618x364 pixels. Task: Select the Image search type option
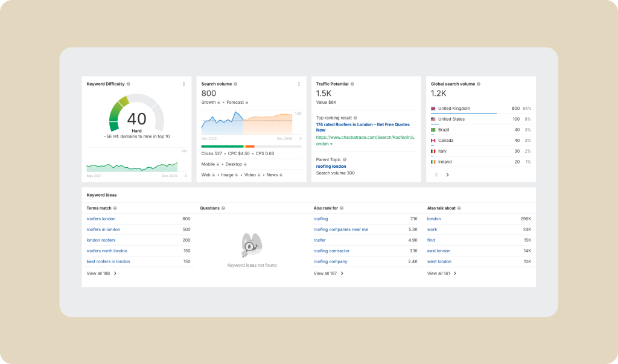point(229,174)
